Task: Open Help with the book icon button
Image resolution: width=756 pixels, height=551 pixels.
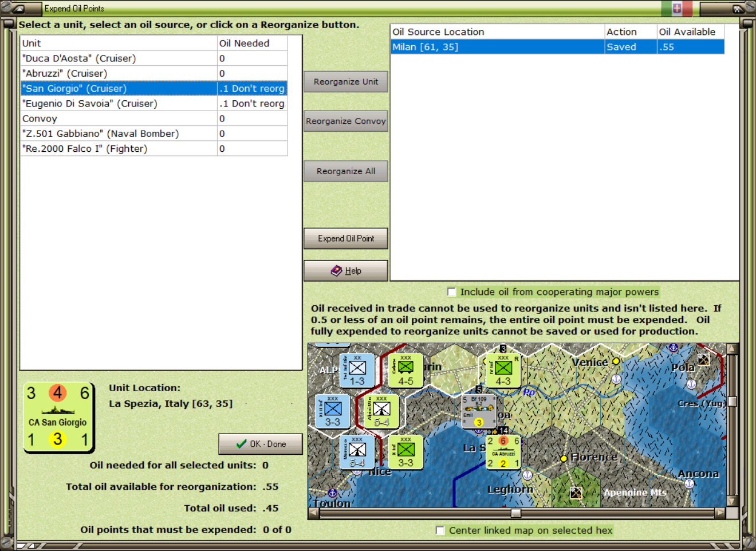Action: pyautogui.click(x=346, y=271)
